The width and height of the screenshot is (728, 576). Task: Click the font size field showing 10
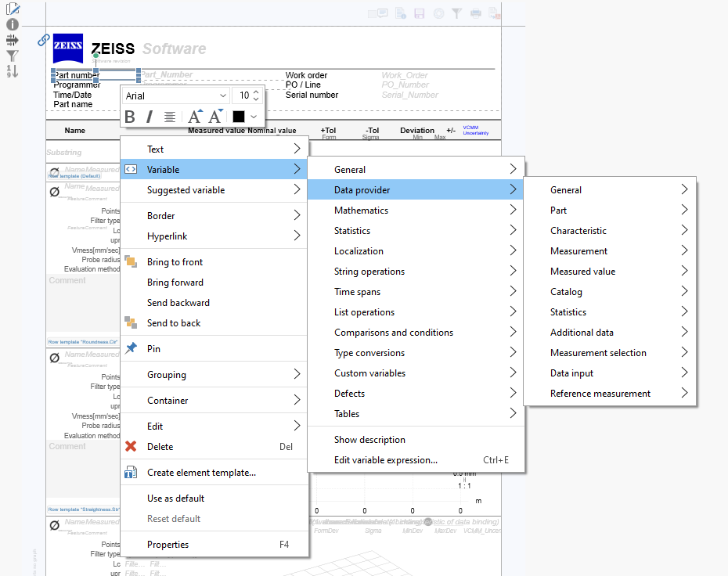243,95
